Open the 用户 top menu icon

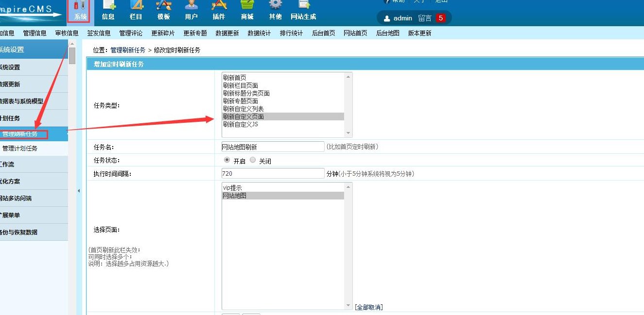(191, 11)
